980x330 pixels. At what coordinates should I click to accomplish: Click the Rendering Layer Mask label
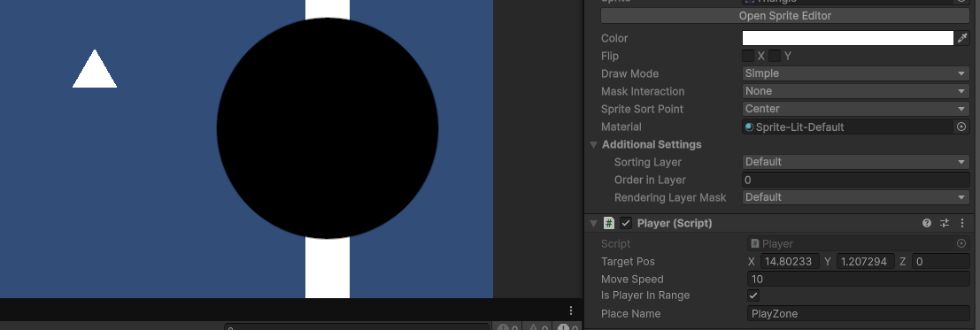coord(670,197)
